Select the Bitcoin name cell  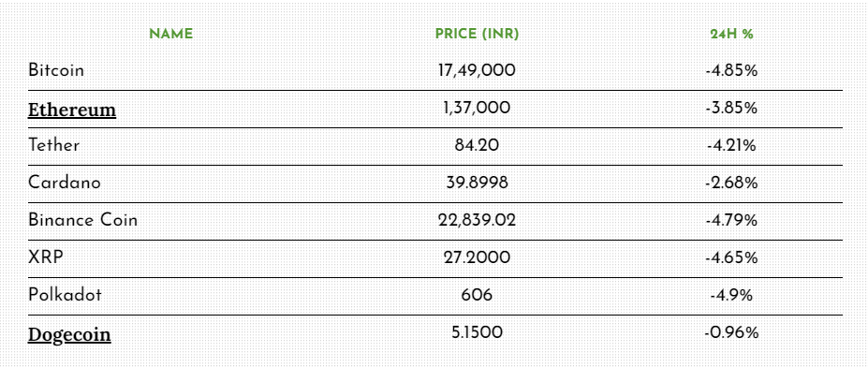[56, 70]
